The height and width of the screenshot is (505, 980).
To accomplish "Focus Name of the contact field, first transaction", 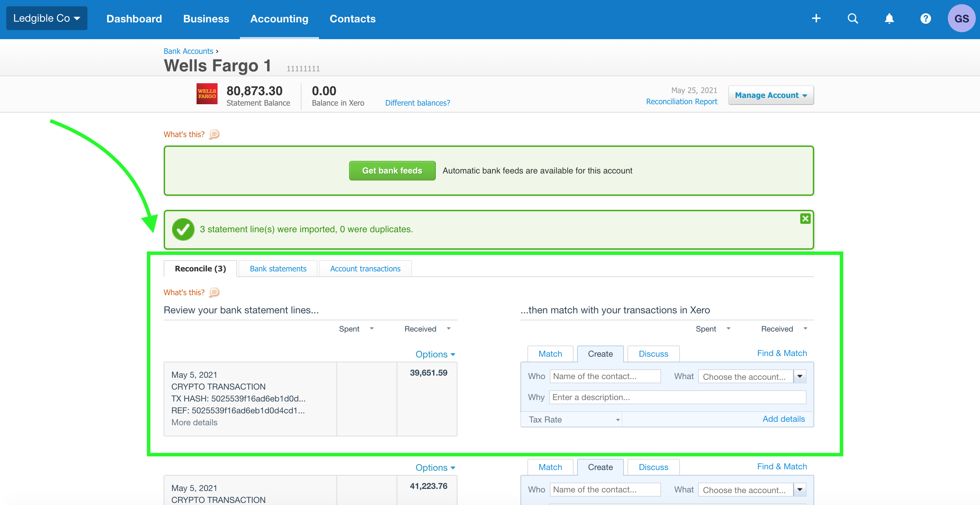I will click(x=605, y=376).
